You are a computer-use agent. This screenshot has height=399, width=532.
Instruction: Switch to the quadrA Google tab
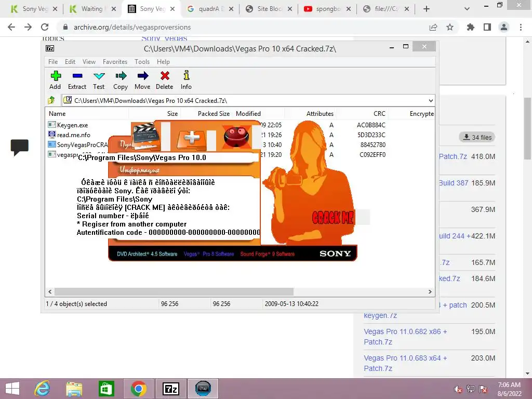tap(210, 9)
